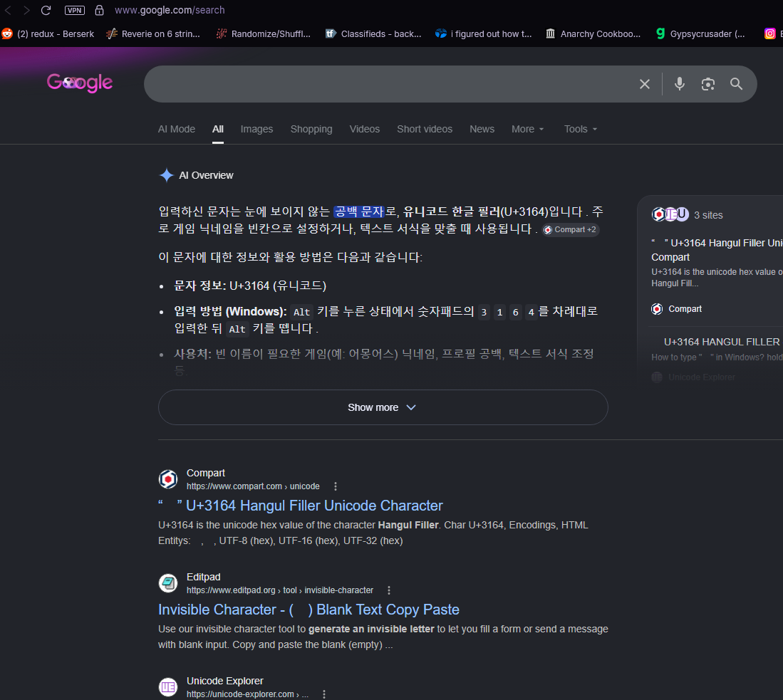Image resolution: width=783 pixels, height=700 pixels.
Task: Click the magnifier search button
Action: coord(737,84)
